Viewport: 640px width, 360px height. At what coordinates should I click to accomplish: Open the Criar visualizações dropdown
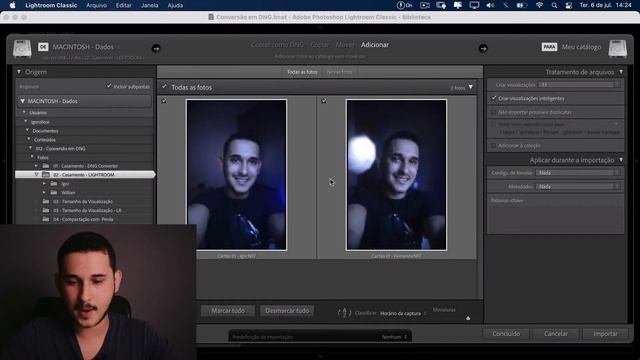tap(579, 84)
